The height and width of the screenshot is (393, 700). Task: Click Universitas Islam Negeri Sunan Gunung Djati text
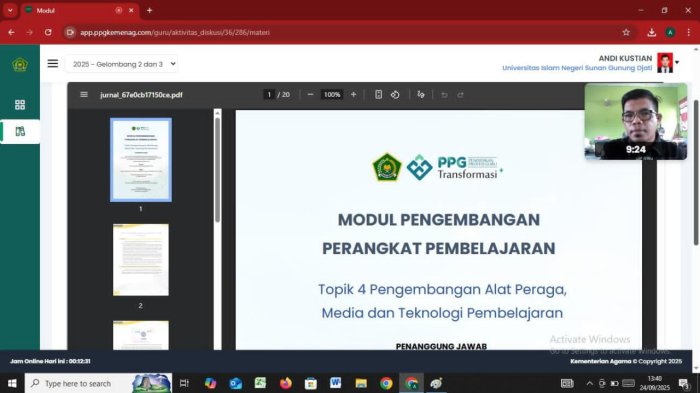tap(577, 68)
